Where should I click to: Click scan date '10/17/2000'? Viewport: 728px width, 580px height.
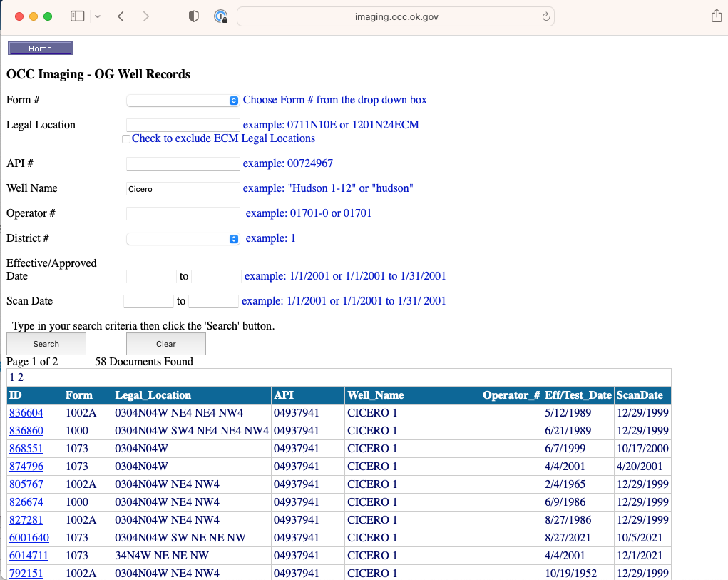pyautogui.click(x=642, y=449)
